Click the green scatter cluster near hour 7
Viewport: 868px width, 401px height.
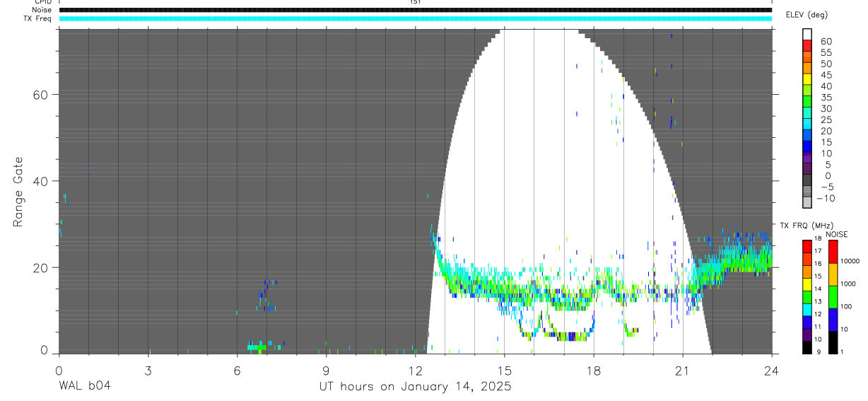pyautogui.click(x=257, y=347)
